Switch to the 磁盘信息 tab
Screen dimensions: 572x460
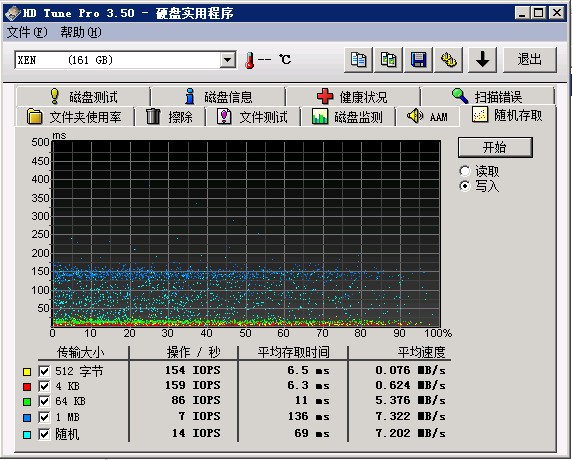pyautogui.click(x=218, y=97)
